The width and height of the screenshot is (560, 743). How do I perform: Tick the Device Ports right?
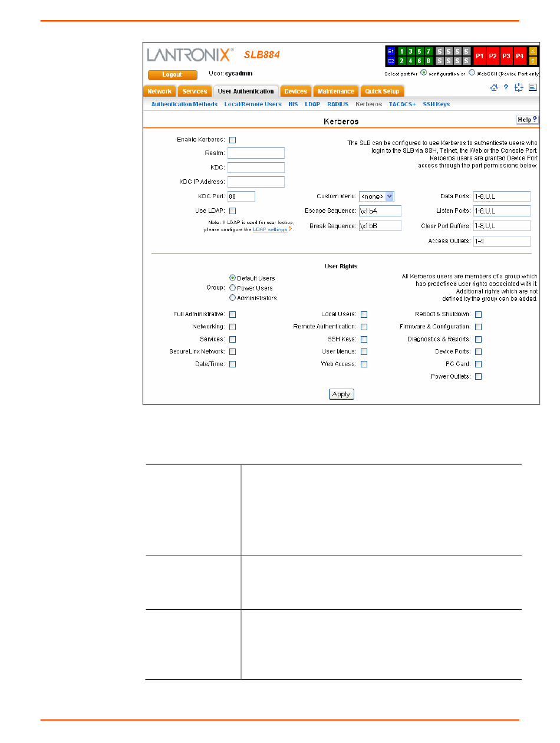pos(479,351)
